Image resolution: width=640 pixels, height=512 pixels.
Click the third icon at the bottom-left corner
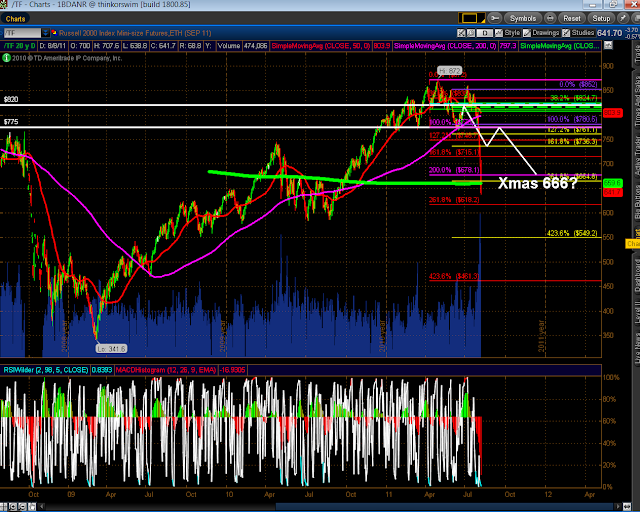(x=22, y=507)
